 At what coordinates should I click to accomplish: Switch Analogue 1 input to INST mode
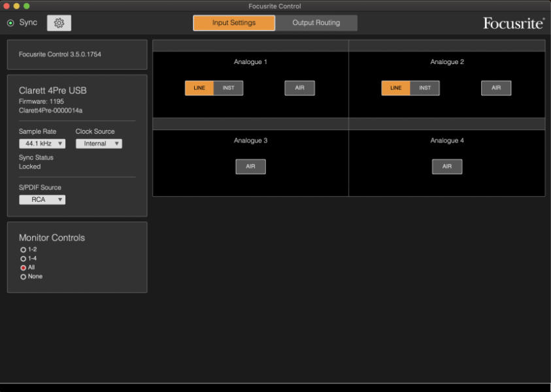(x=228, y=88)
